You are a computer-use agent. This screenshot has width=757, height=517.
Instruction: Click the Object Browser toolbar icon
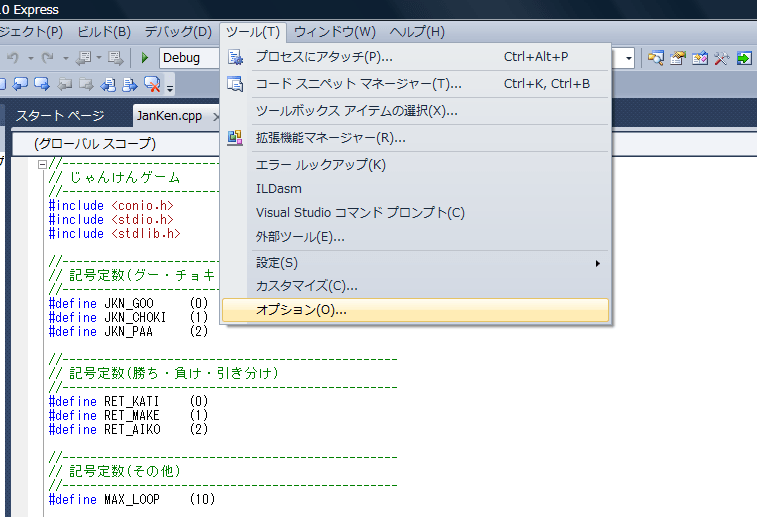(x=700, y=58)
